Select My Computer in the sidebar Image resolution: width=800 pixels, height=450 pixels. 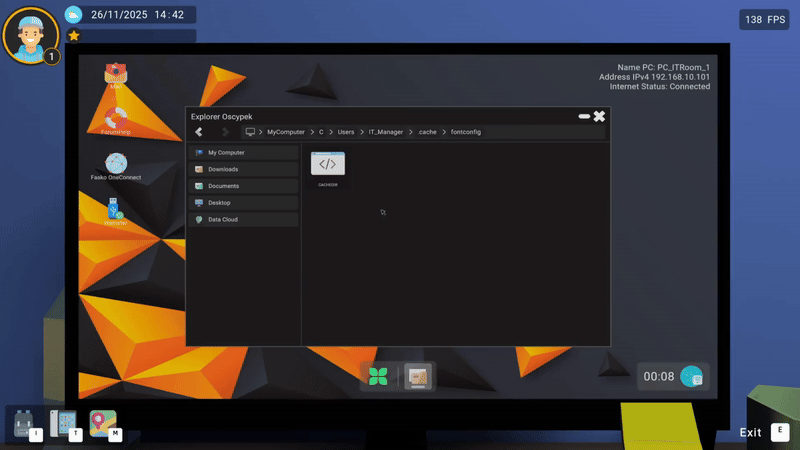point(243,153)
